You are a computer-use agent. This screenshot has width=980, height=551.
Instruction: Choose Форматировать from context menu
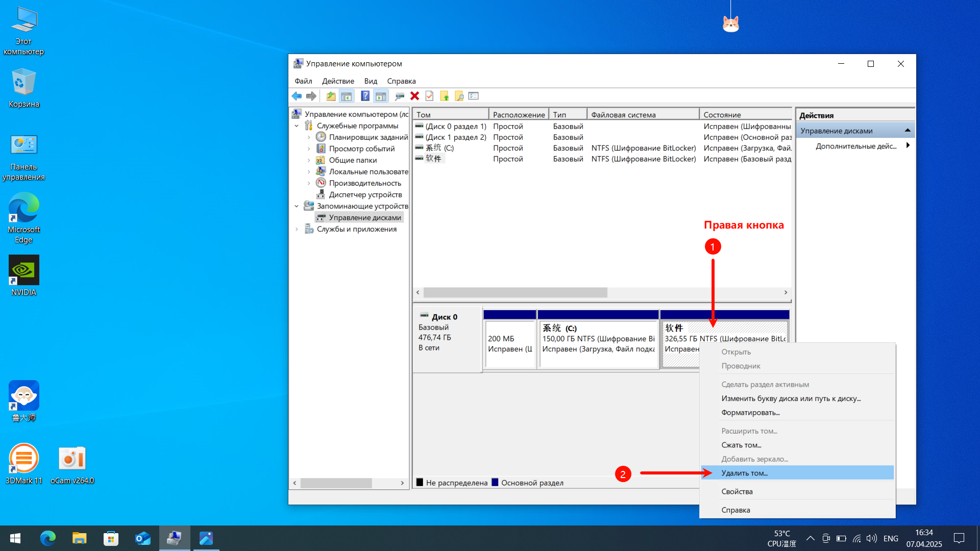coord(750,413)
